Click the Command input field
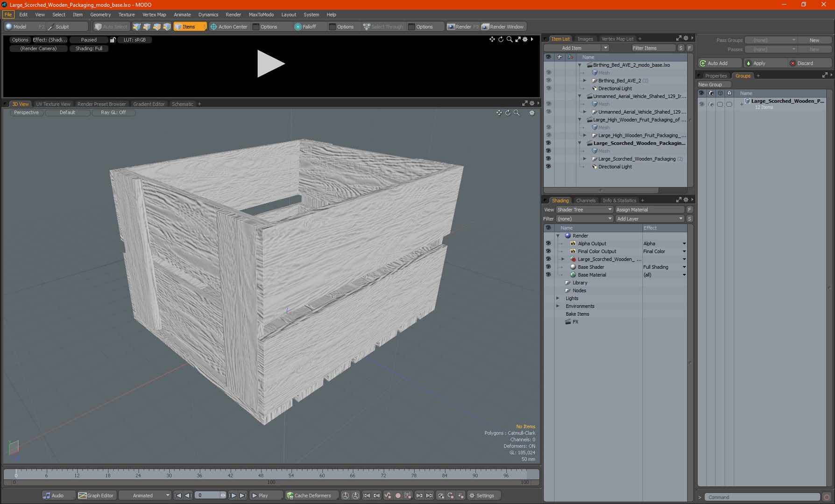 [761, 497]
